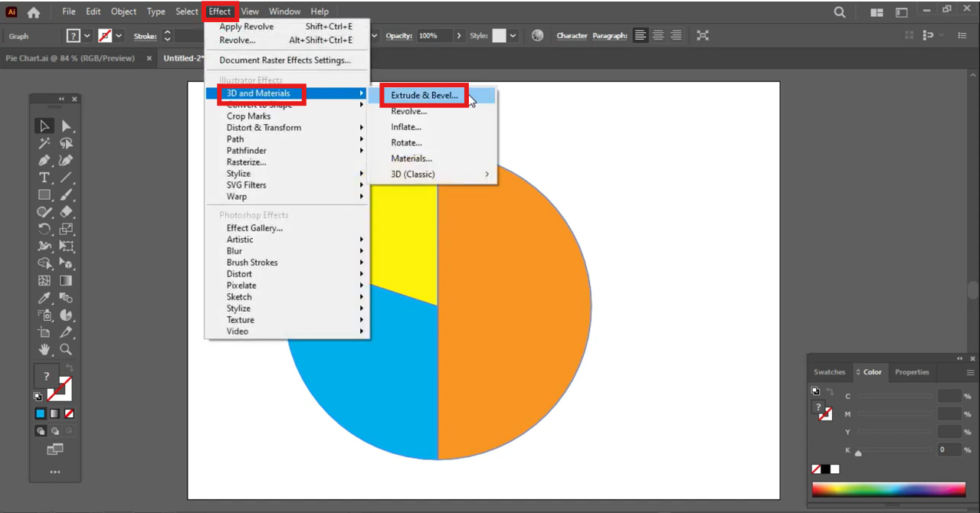Activate the Slice tool
The width and height of the screenshot is (980, 513).
(67, 332)
